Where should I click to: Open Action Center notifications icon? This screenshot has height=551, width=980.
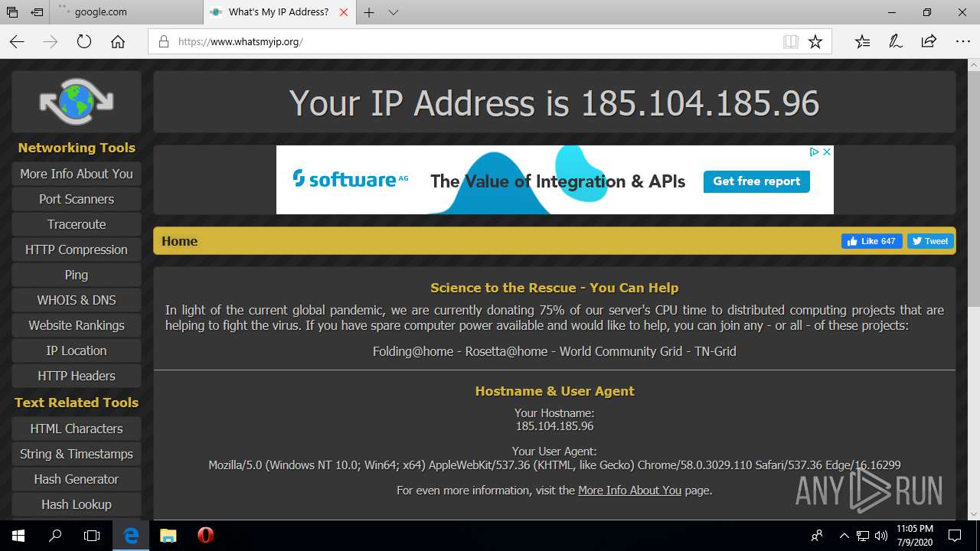(x=955, y=536)
